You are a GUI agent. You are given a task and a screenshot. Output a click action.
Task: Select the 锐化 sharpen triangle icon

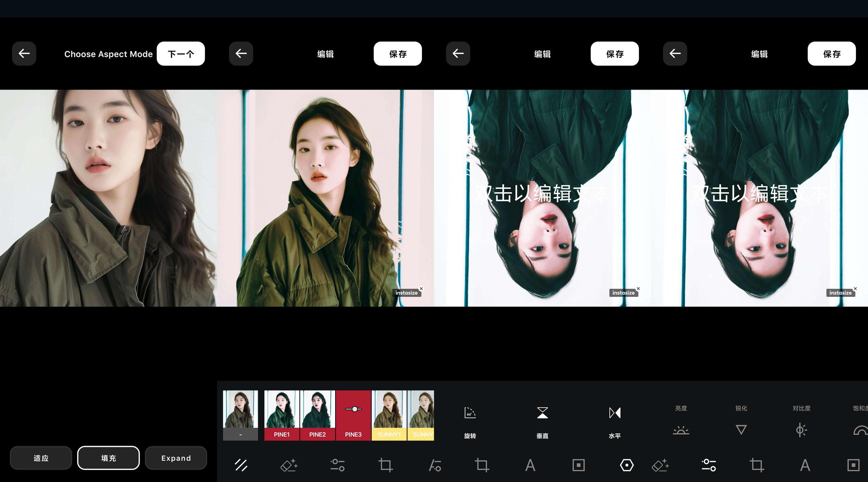741,429
